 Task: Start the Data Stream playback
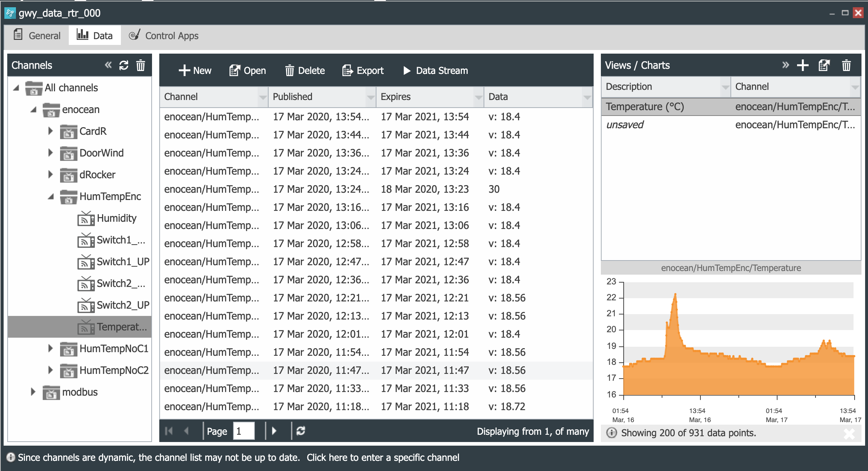(435, 71)
